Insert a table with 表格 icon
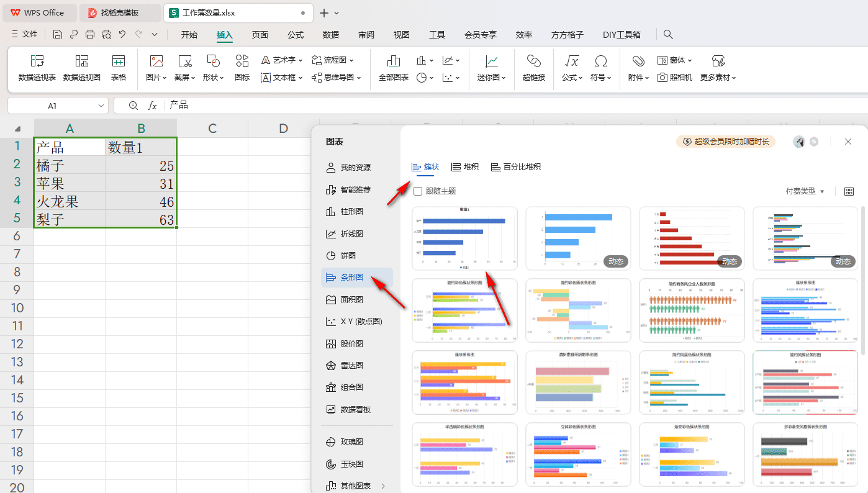The image size is (868, 493). (x=119, y=68)
